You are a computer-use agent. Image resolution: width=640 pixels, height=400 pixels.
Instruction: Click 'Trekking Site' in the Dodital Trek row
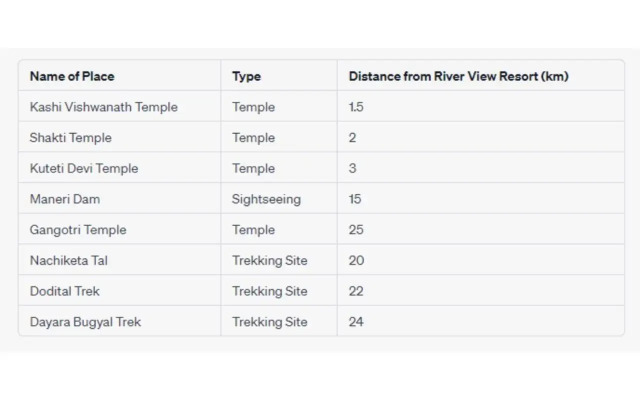(x=270, y=291)
